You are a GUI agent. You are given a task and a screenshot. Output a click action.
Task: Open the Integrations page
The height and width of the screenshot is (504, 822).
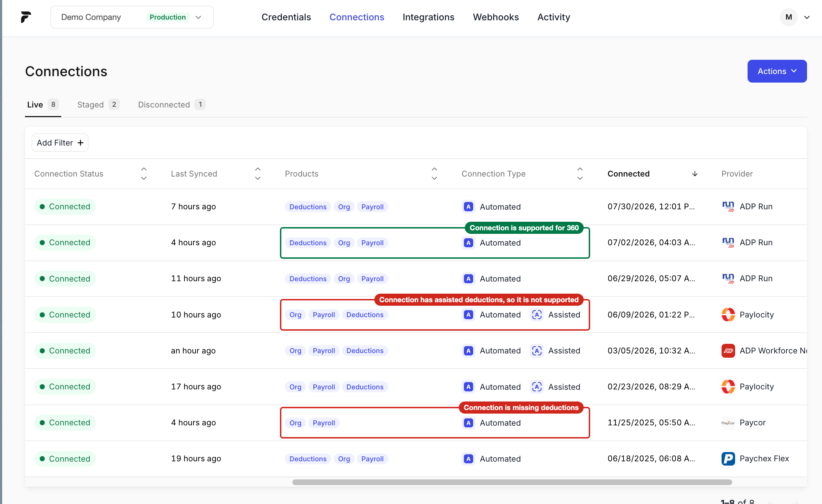click(428, 17)
